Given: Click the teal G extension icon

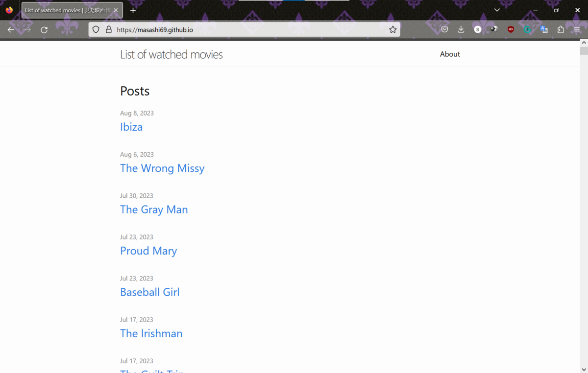Looking at the screenshot, I should (527, 29).
